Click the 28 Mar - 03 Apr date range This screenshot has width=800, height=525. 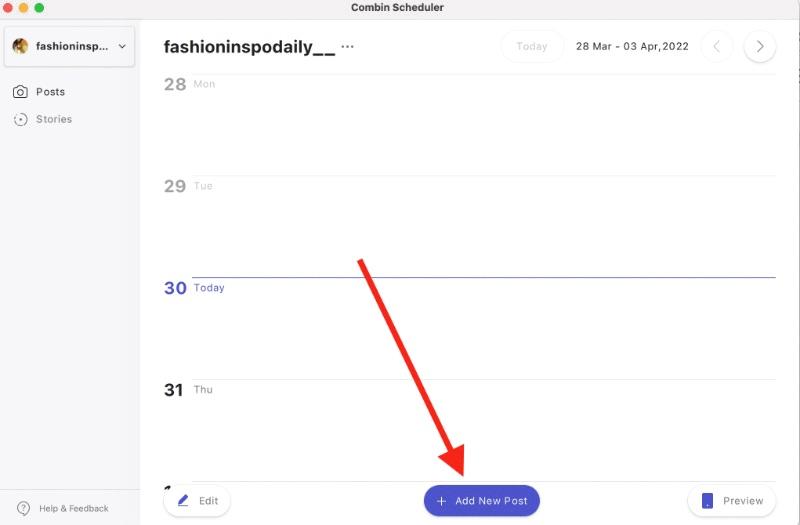click(x=632, y=46)
